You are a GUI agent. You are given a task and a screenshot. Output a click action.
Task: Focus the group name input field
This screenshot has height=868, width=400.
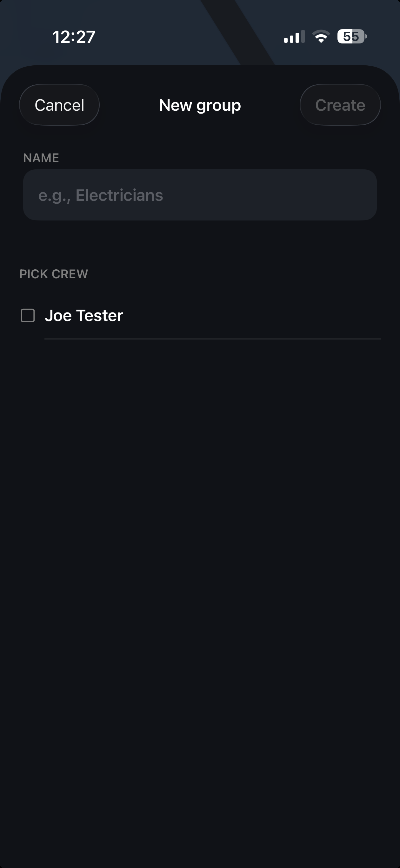pyautogui.click(x=200, y=195)
